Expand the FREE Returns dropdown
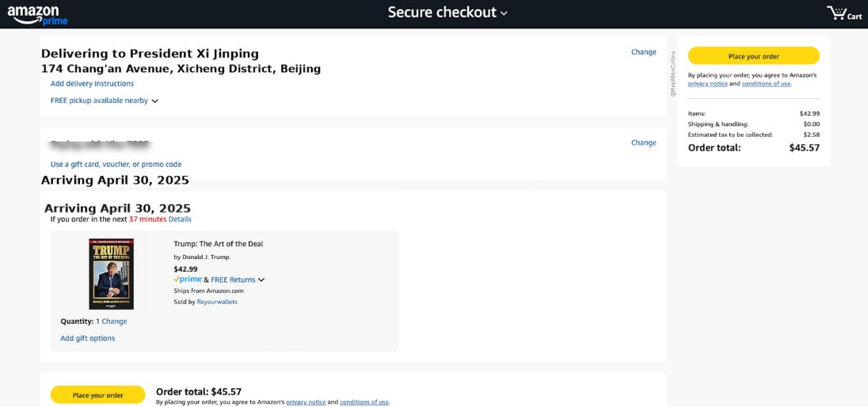This screenshot has height=407, width=868. click(261, 280)
